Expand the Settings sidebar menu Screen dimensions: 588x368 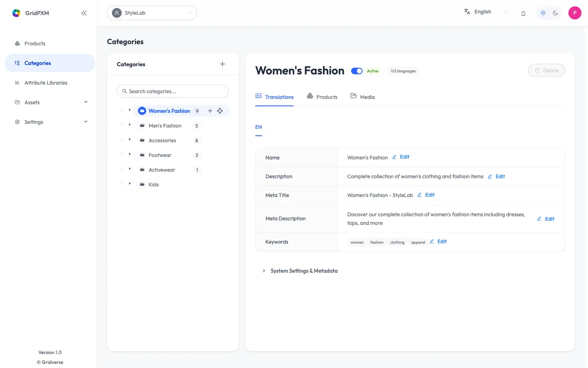tap(50, 122)
